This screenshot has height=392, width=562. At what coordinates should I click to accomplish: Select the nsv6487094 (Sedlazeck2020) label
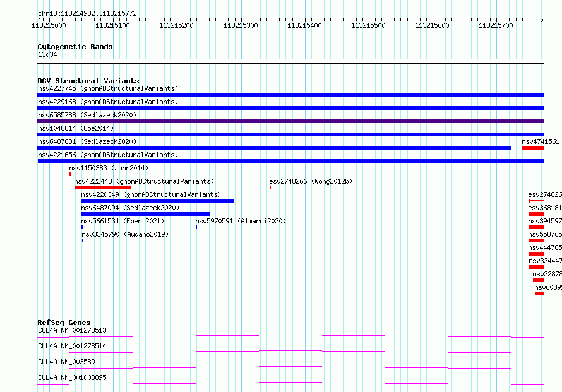(130, 208)
